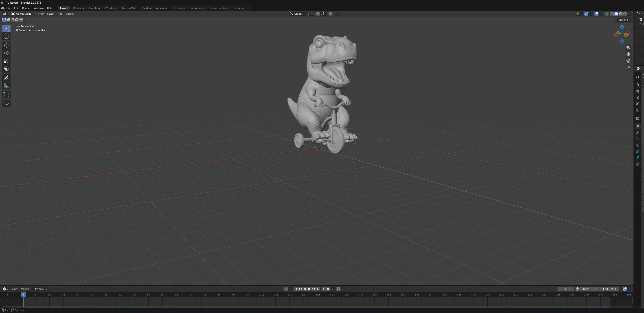Screen dimensions: 644x313
Task: Activate the 3D Cursor tool
Action: coord(6,37)
